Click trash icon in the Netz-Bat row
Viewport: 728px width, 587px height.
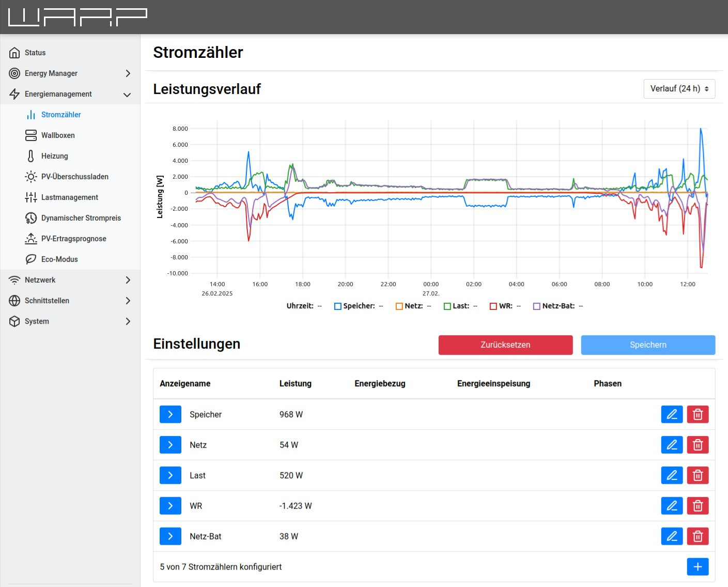698,536
